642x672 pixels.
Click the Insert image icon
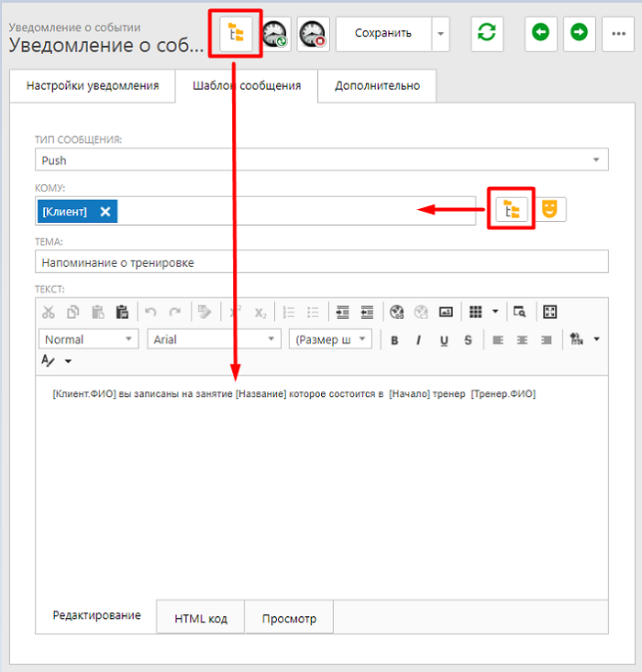(446, 312)
